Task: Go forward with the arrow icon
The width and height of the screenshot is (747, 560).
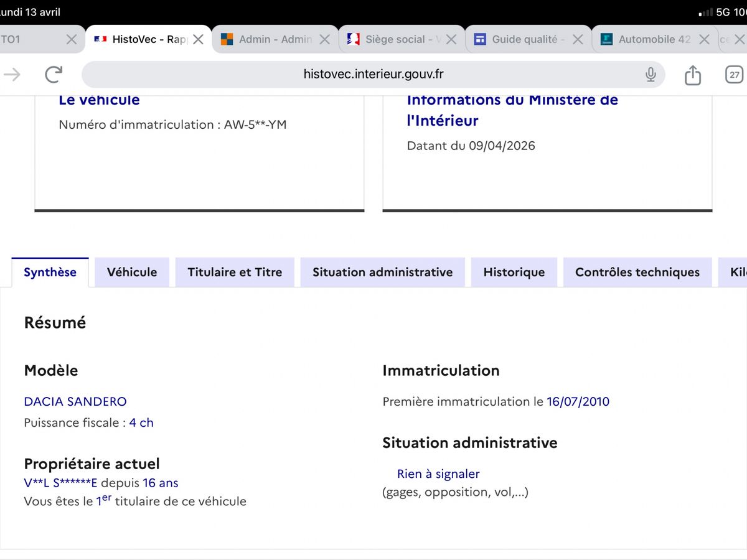Action: 12,75
